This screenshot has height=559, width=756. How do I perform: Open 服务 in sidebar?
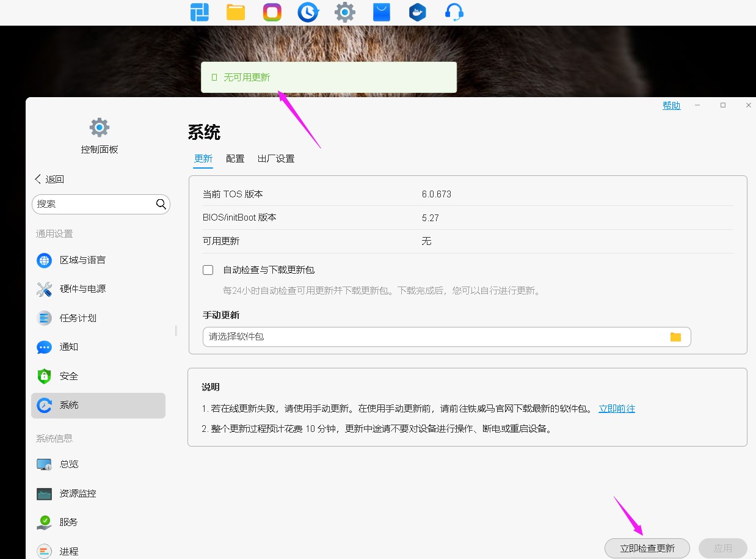[x=98, y=522]
